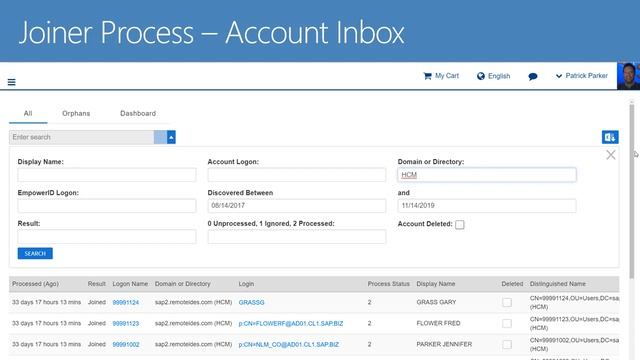Click the Unprocessed/Ignored/Processed status field
The image size is (640, 360).
coord(297,237)
